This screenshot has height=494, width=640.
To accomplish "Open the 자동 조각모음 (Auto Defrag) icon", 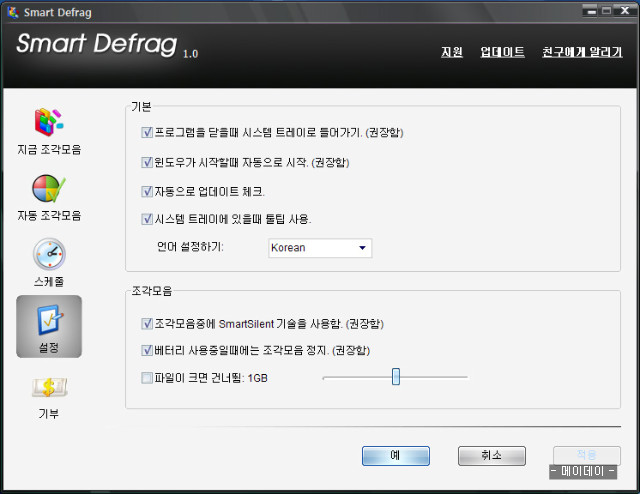I will pyautogui.click(x=49, y=188).
